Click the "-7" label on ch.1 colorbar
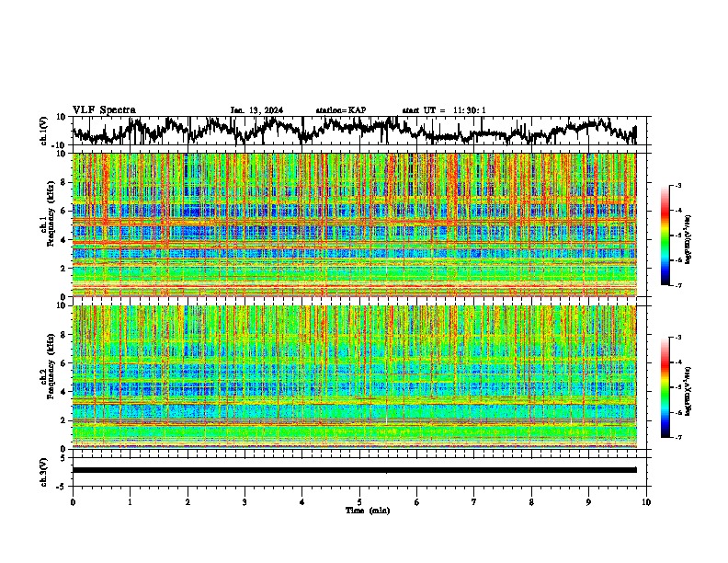This screenshot has height=563, width=728. [678, 285]
